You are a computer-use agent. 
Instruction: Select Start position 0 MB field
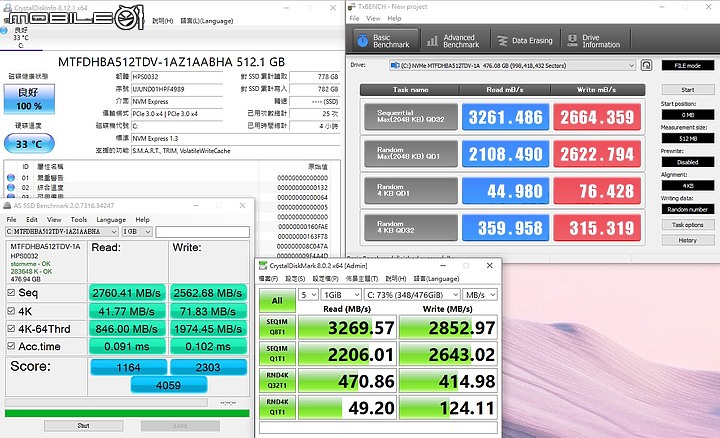pyautogui.click(x=687, y=115)
